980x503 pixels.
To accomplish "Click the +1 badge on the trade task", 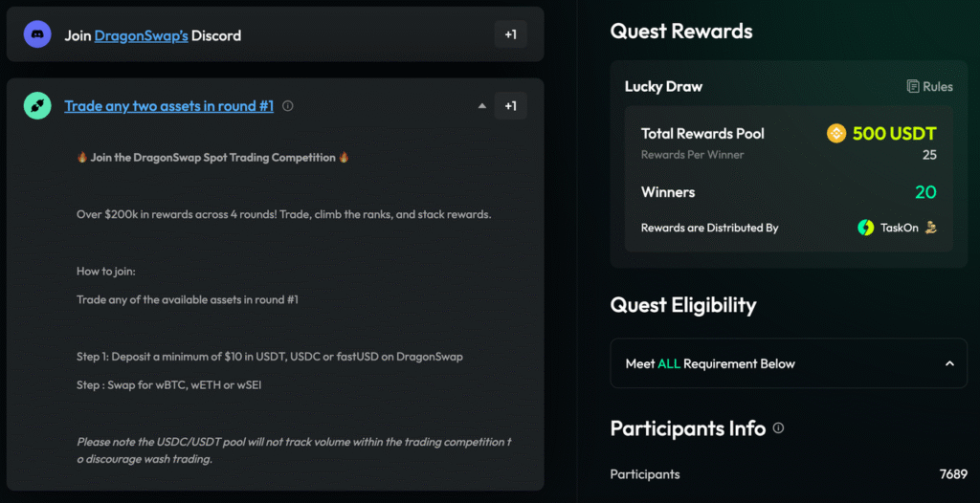I will (x=511, y=106).
